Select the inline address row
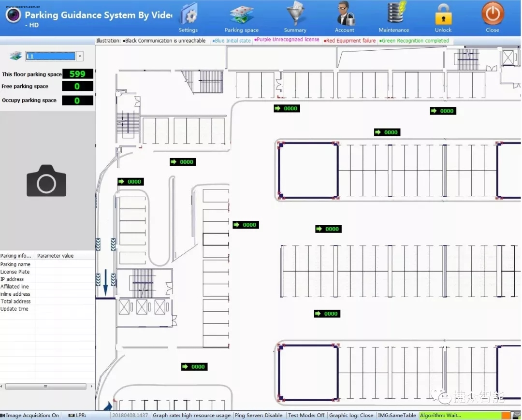Image resolution: width=522 pixels, height=420 pixels. [x=47, y=294]
